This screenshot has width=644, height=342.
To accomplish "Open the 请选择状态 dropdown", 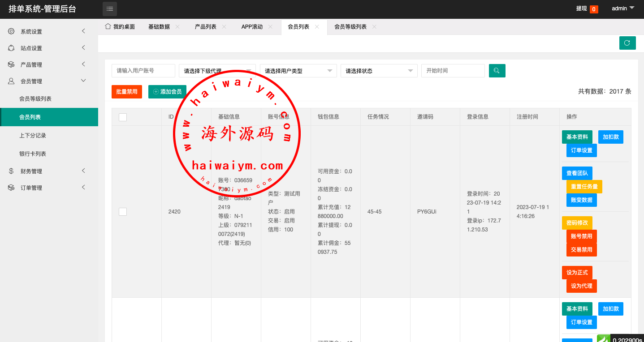I will tap(379, 71).
